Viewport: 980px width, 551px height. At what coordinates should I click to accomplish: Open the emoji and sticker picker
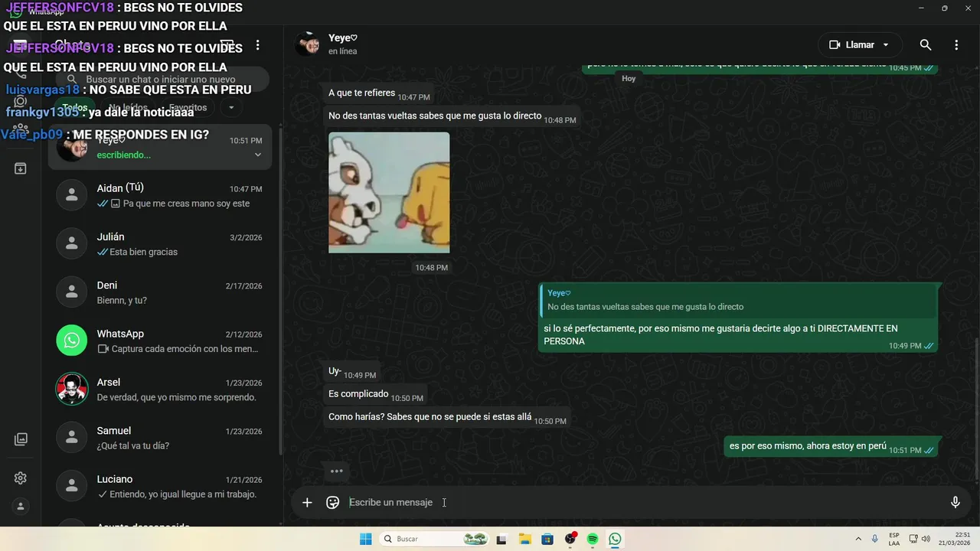pos(333,503)
